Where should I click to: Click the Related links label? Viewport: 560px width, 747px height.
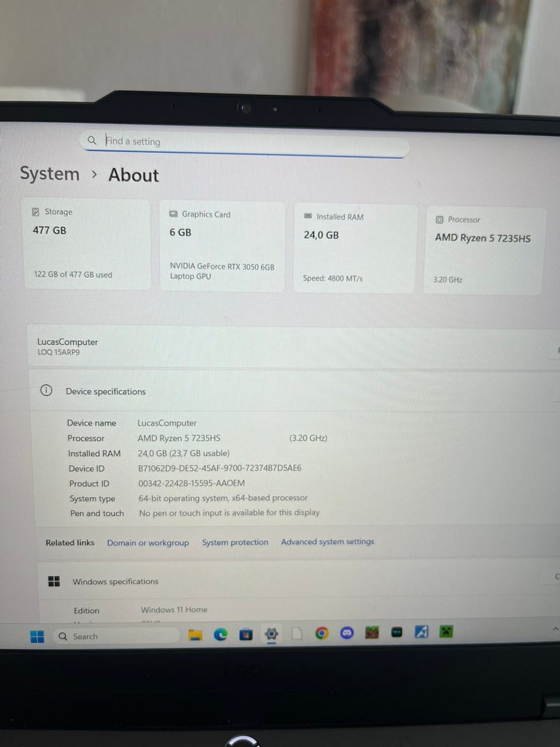click(x=70, y=543)
